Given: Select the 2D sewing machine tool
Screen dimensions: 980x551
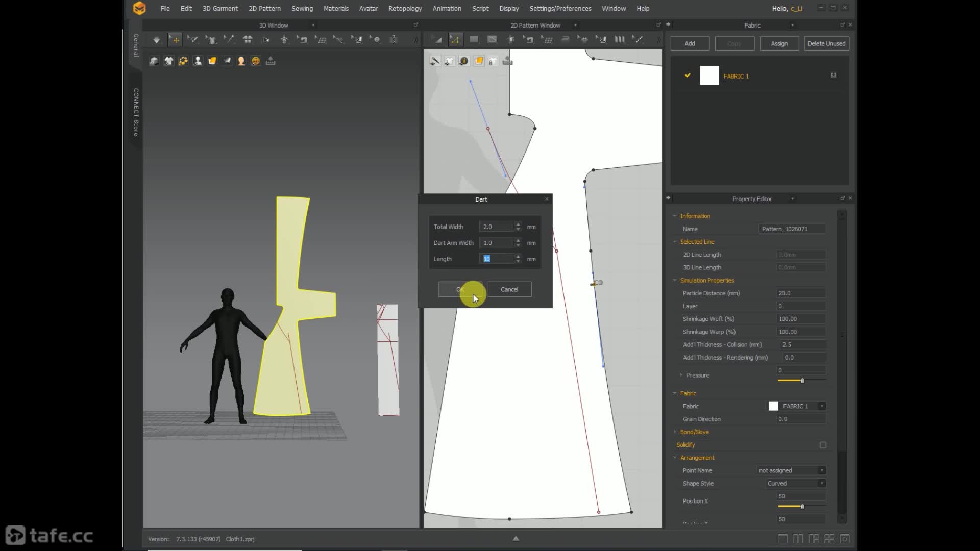Looking at the screenshot, I should pos(528,40).
